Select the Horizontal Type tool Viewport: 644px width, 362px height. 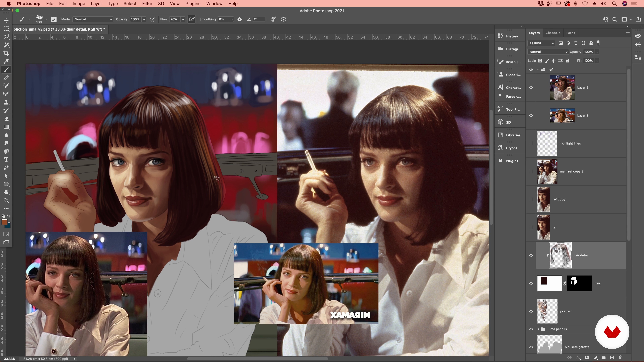(x=6, y=159)
